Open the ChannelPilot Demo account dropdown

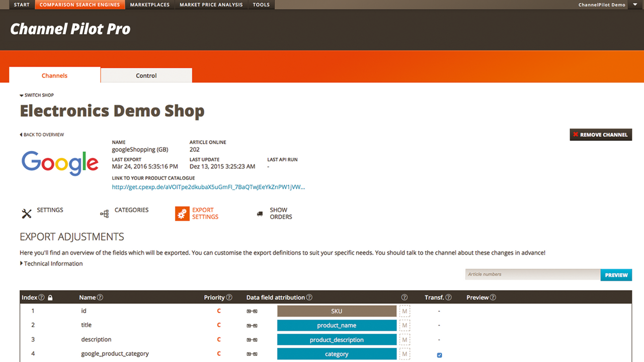pos(605,5)
